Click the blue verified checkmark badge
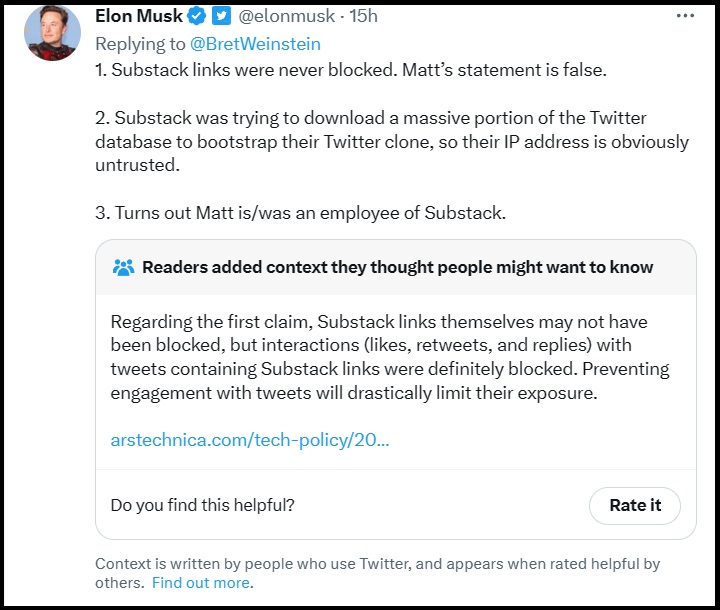Screen dimensions: 720x610 [197, 16]
